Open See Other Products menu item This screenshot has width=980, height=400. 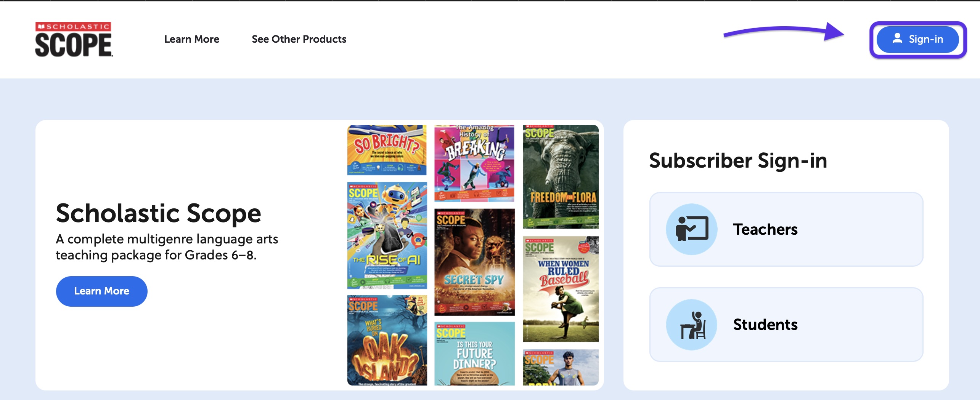point(299,39)
